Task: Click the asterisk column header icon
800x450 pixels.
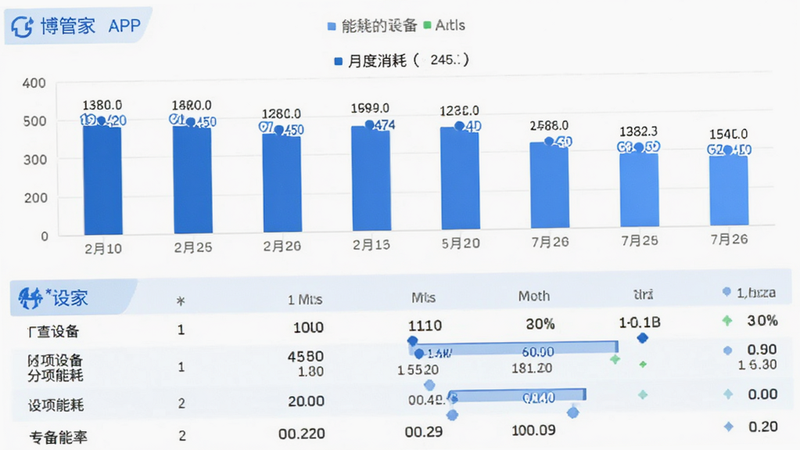Action: coord(181,301)
